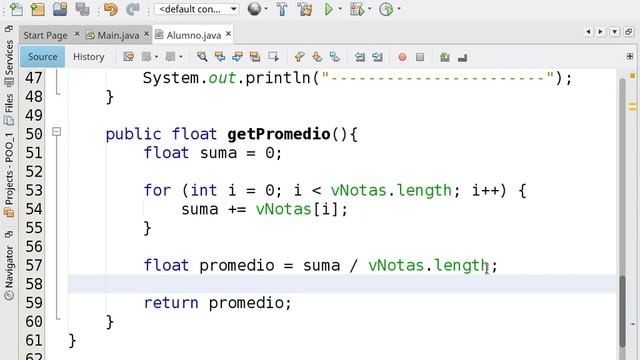Open the Profile Project dropdown arrow
640x360 pixels.
[x=399, y=9]
